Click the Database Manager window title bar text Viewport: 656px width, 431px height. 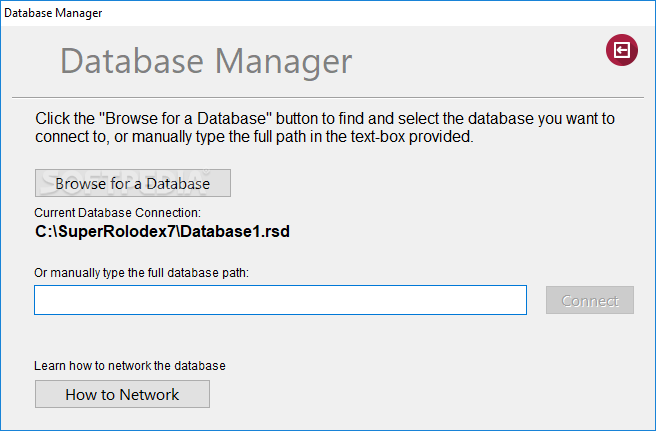point(53,13)
